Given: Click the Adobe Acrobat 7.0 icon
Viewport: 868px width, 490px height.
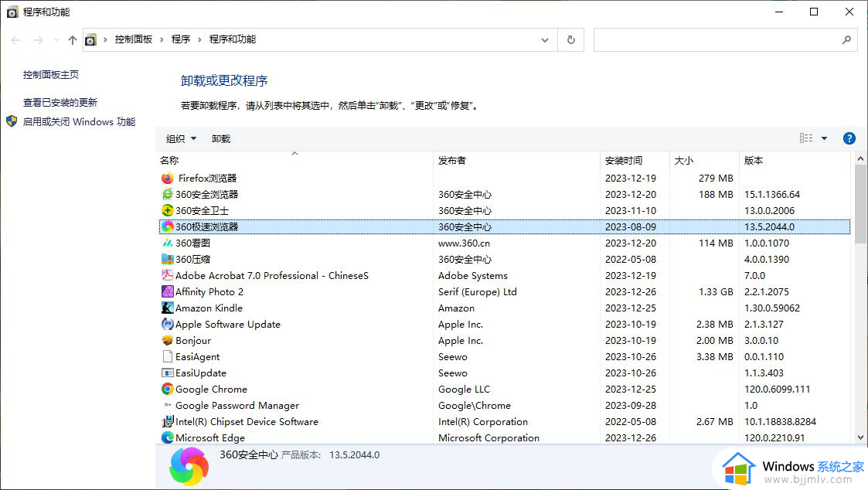Looking at the screenshot, I should click(167, 275).
